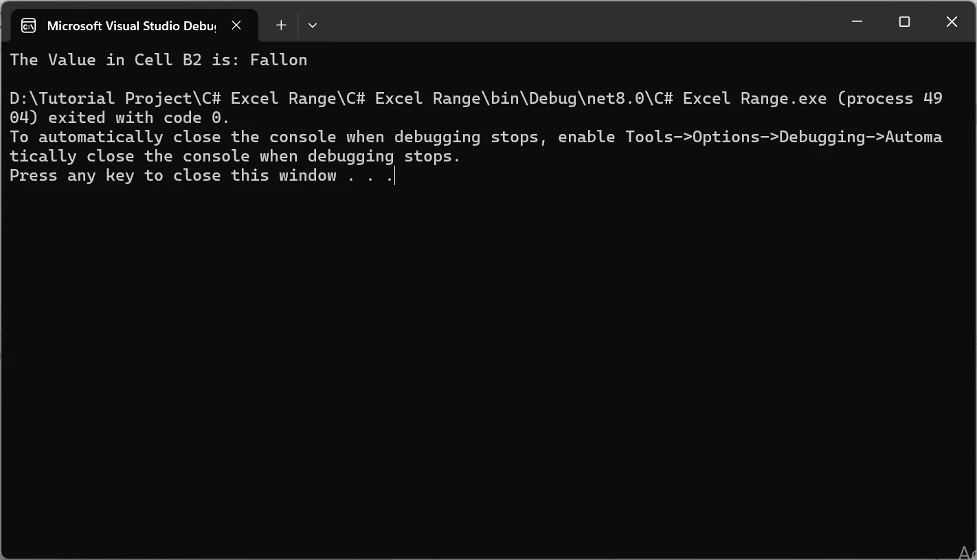This screenshot has width=977, height=560.
Task: Close the Microsoft Visual Studio Debug tab
Action: (236, 25)
